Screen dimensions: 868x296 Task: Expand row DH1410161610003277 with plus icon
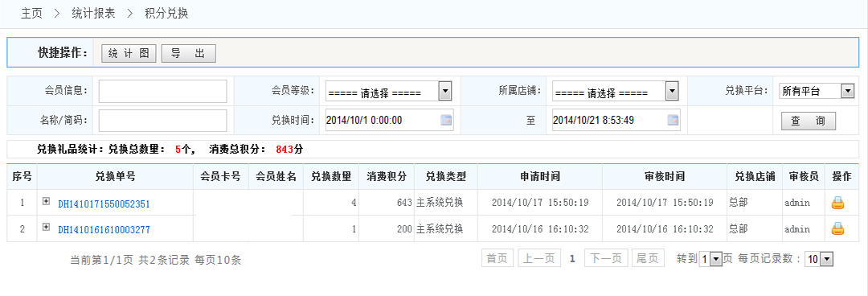[46, 227]
